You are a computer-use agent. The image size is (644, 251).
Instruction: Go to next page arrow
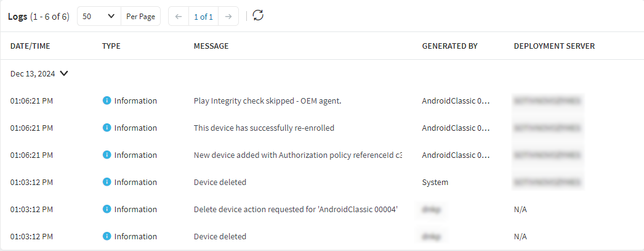coord(228,17)
